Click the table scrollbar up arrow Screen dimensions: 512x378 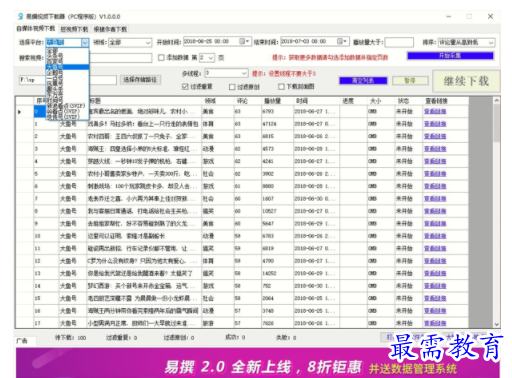point(497,100)
